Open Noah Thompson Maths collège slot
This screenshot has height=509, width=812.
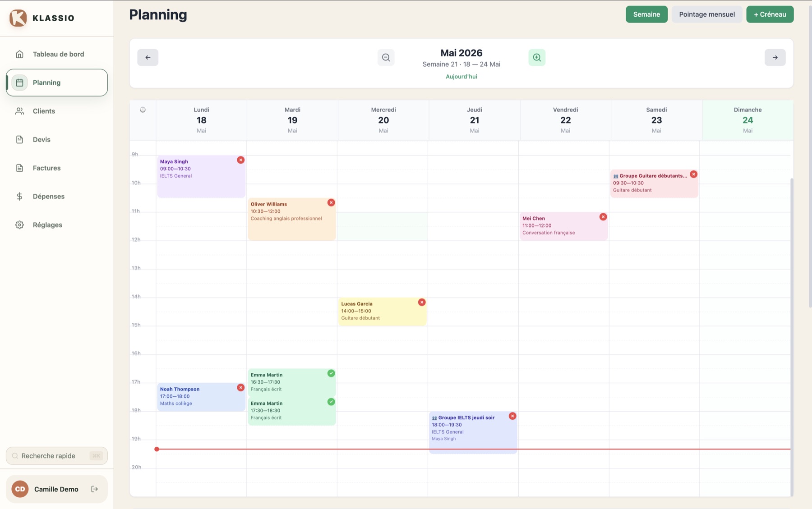click(x=201, y=397)
